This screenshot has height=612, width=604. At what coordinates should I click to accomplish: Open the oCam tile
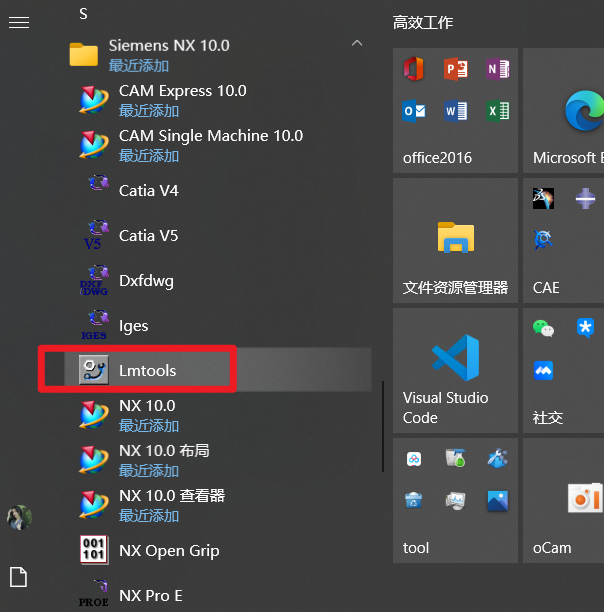[x=565, y=500]
